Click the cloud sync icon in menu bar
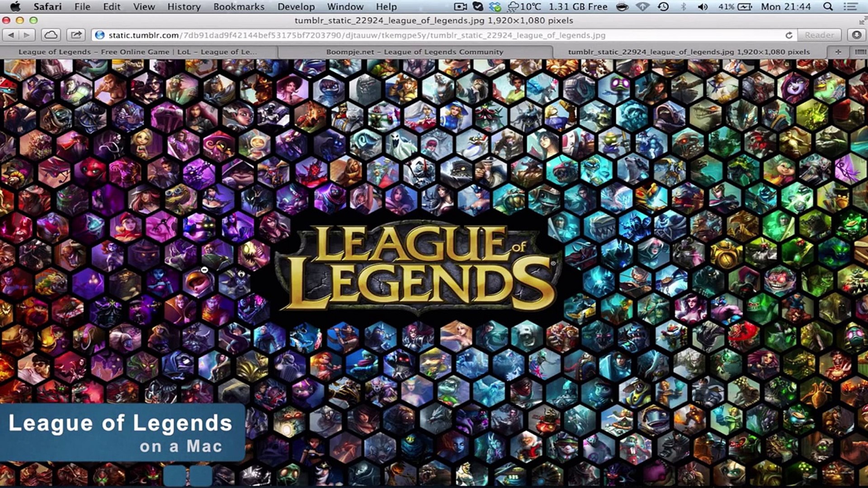This screenshot has width=868, height=488. (x=495, y=6)
